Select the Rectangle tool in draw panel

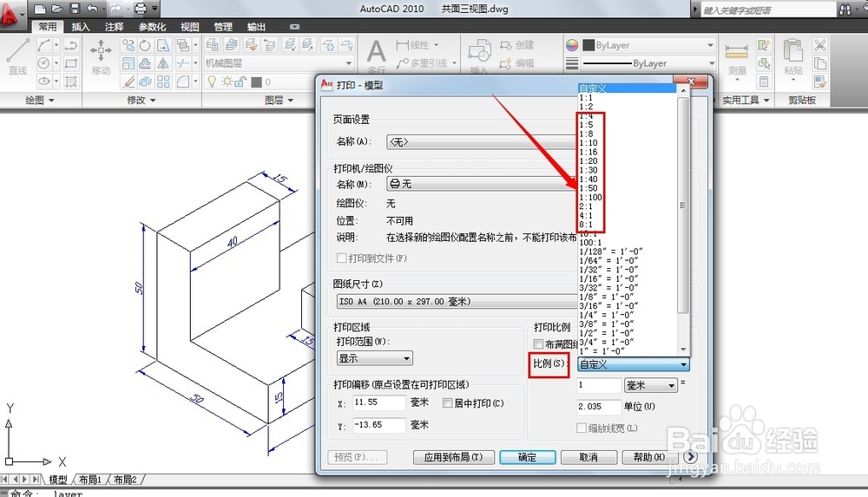(x=71, y=63)
